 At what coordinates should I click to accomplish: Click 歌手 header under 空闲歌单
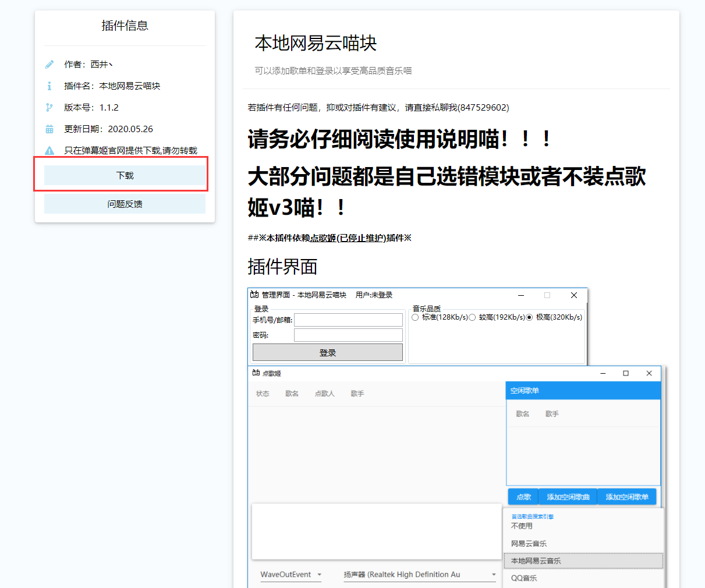point(552,414)
